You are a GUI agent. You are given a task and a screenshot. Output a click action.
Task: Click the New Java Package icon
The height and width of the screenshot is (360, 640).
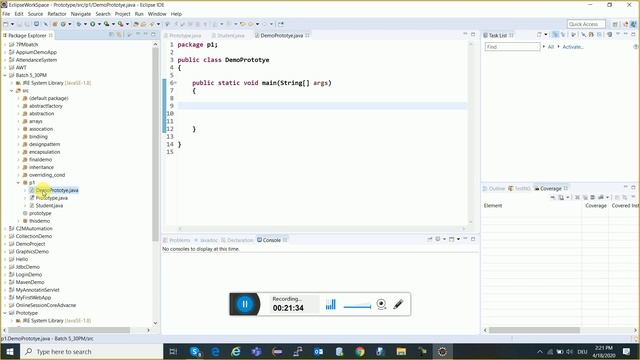54,24
